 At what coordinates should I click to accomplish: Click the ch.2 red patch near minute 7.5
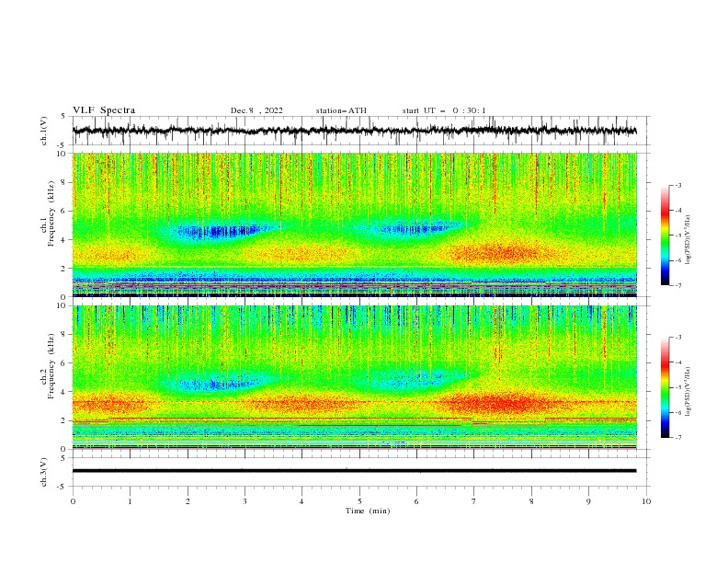coord(502,402)
